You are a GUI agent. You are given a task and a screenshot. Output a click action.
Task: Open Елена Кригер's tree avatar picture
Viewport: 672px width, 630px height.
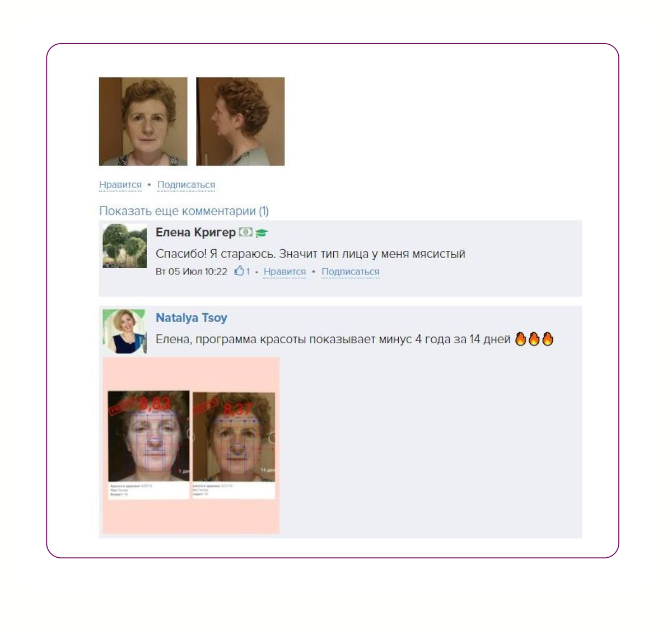[x=125, y=246]
